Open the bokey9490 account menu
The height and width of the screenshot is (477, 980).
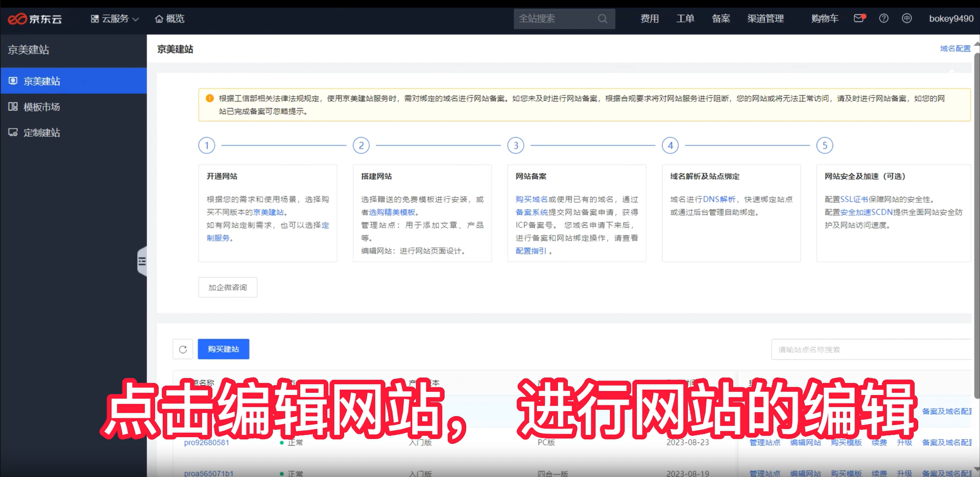point(951,19)
